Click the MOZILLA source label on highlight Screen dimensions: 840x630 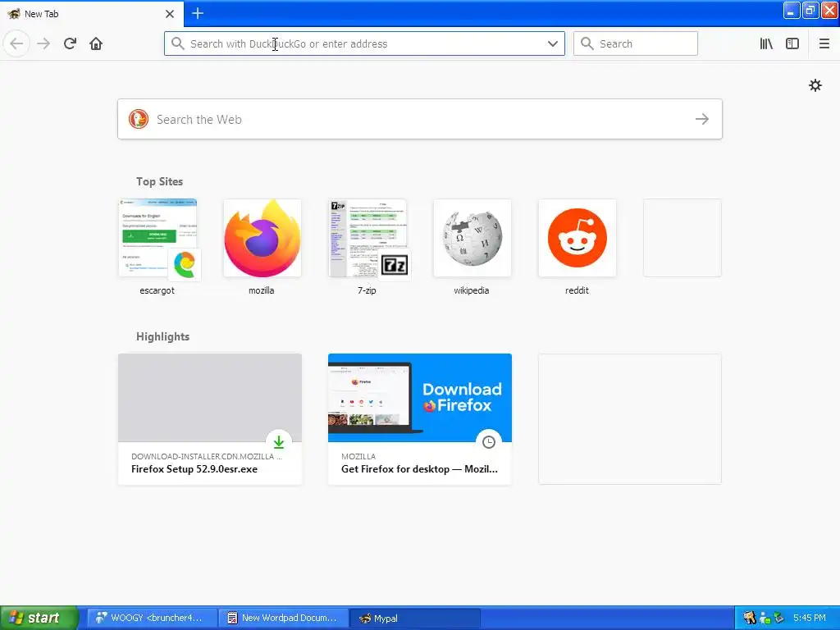pyautogui.click(x=358, y=456)
